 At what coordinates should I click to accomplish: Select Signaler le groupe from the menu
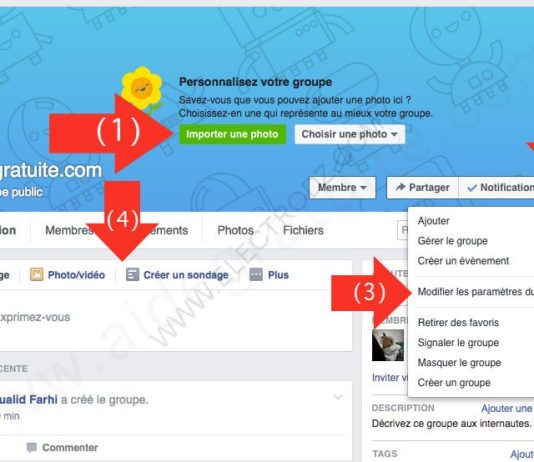[458, 342]
